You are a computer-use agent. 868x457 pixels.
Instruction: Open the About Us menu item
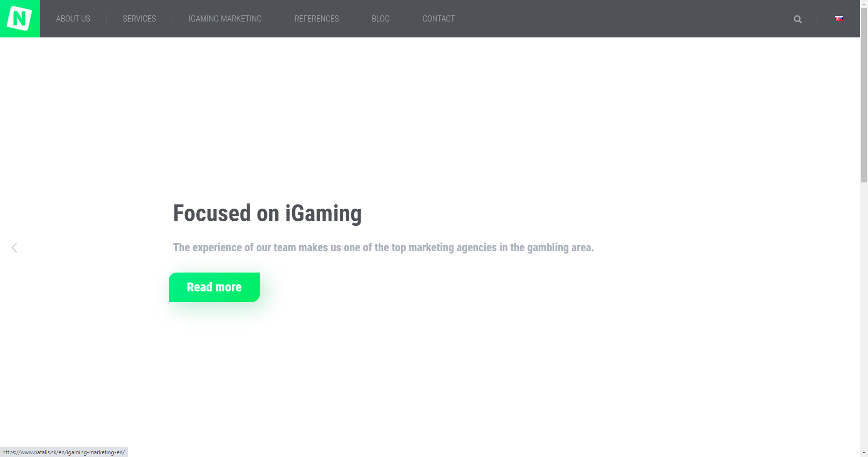[x=73, y=19]
